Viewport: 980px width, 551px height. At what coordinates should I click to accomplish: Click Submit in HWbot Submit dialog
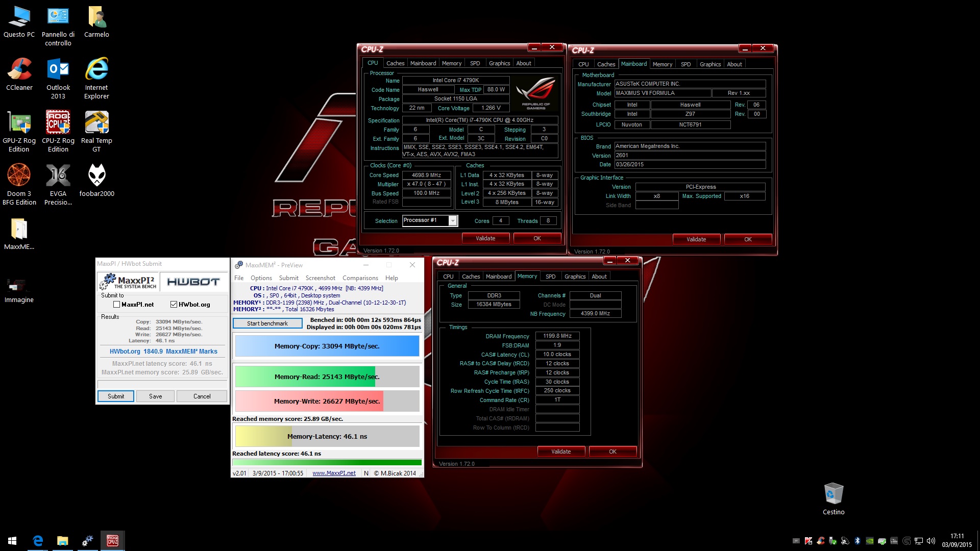[x=116, y=396]
